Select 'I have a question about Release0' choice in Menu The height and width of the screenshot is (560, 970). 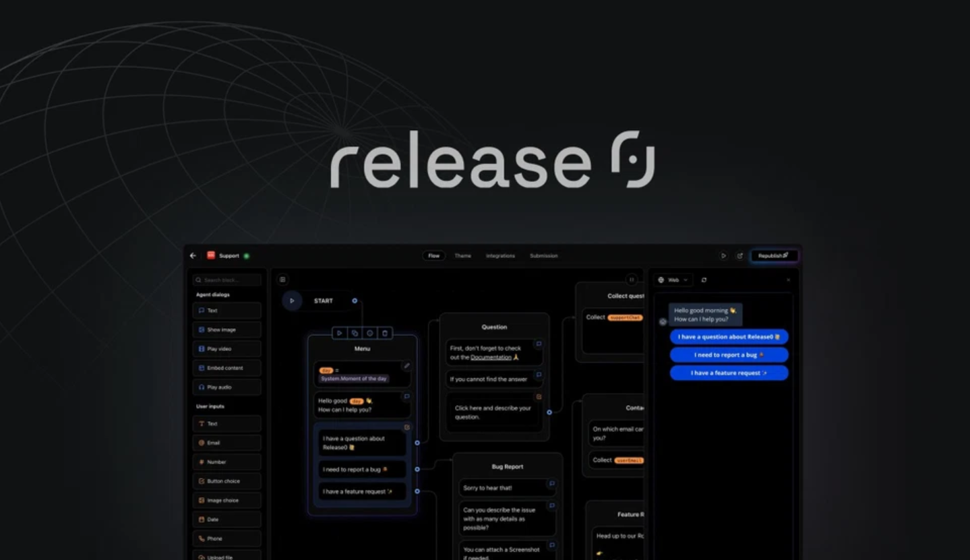(x=362, y=443)
